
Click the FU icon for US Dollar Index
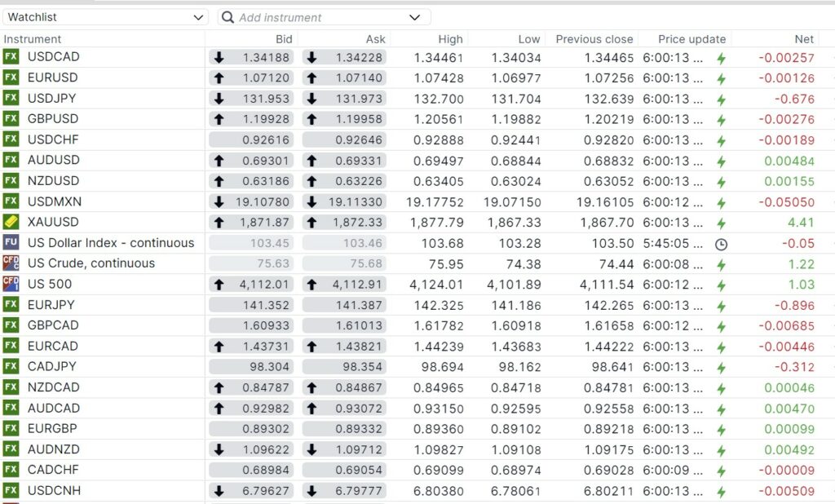pyautogui.click(x=11, y=242)
